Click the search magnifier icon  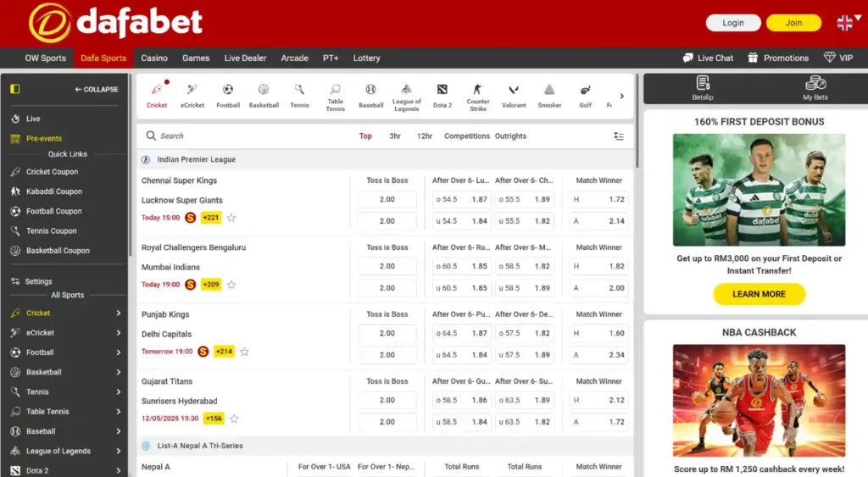[x=151, y=136]
